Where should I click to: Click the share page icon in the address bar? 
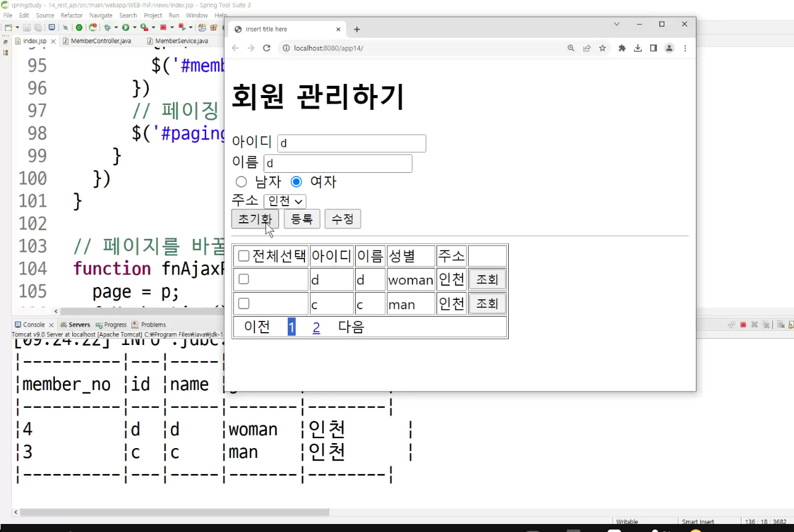click(587, 48)
